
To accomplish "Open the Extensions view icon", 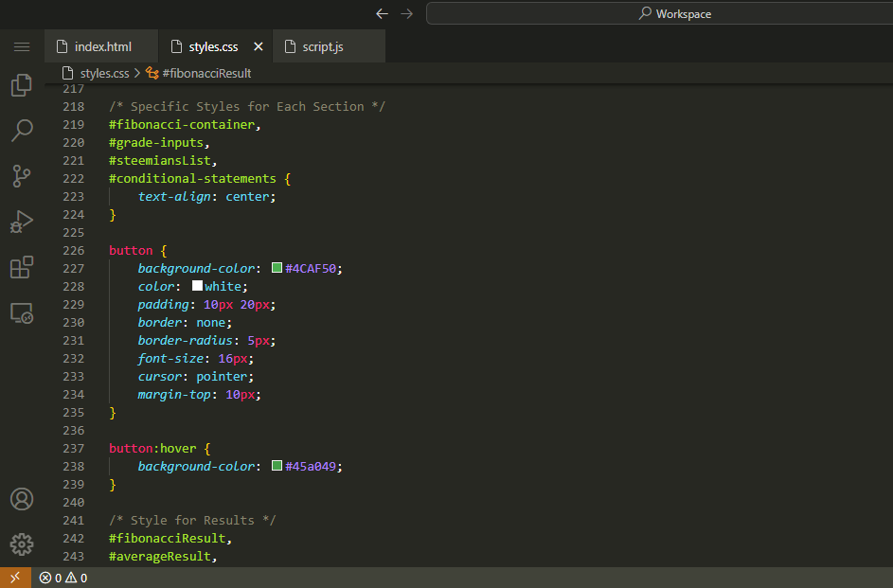I will point(21,267).
